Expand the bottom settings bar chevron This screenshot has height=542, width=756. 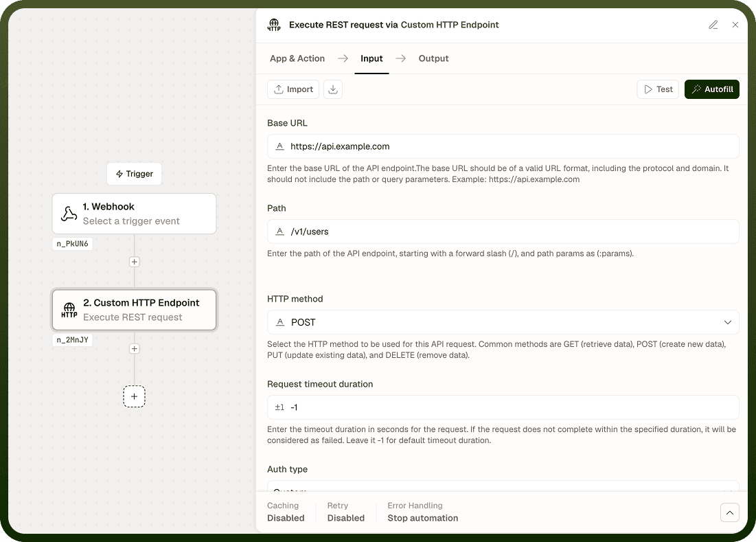(729, 512)
